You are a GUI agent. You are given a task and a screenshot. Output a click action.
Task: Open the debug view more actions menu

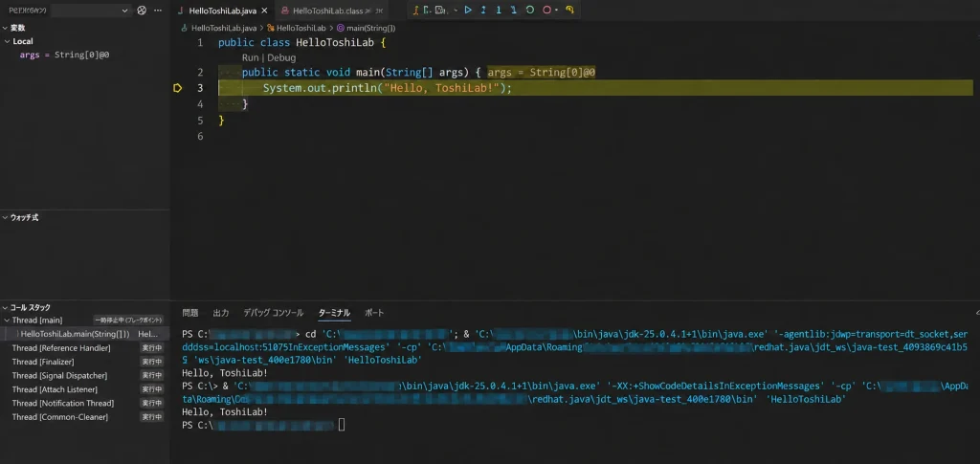158,11
